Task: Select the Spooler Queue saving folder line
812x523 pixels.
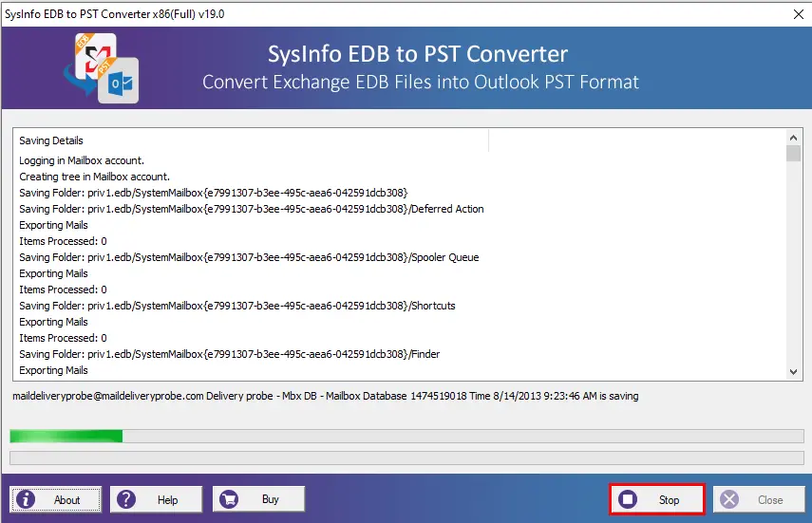Action: [249, 257]
